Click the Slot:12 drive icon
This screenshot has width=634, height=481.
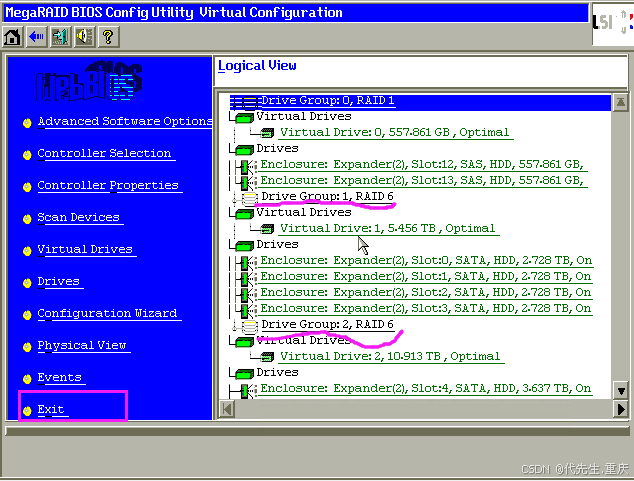click(247, 166)
